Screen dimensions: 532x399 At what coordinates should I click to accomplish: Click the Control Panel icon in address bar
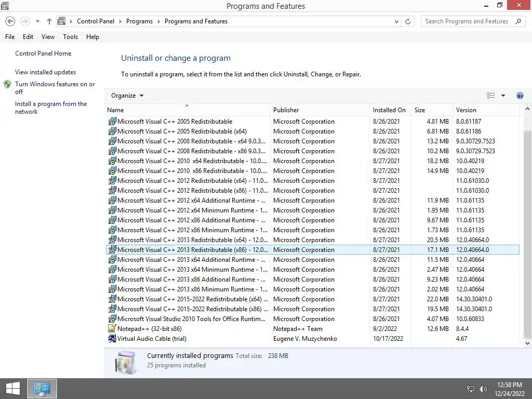pos(61,21)
